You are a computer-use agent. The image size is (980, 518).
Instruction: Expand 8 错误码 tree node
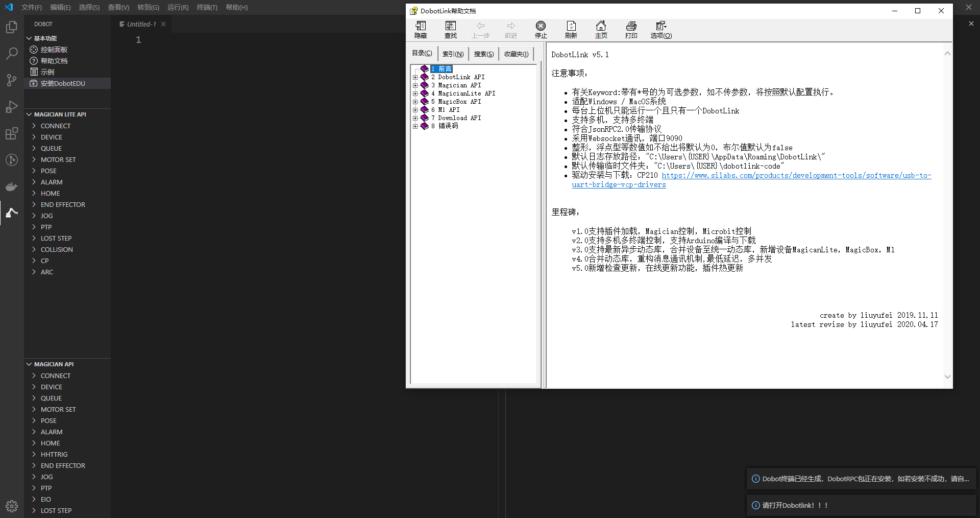[415, 126]
